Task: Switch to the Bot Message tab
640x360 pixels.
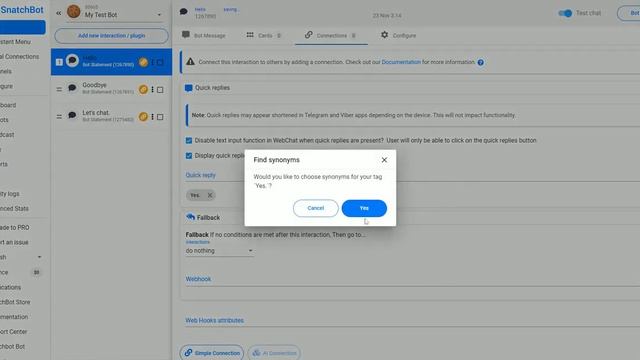Action: pos(204,36)
